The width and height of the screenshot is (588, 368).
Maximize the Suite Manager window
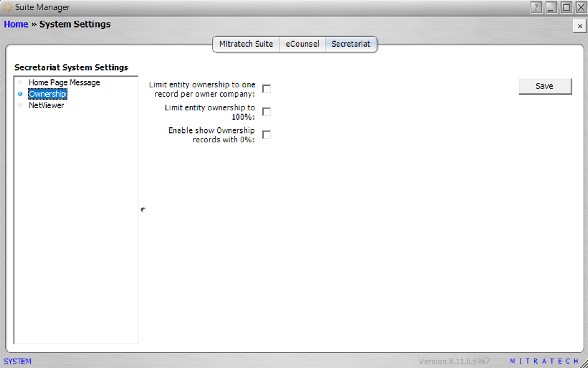point(566,7)
